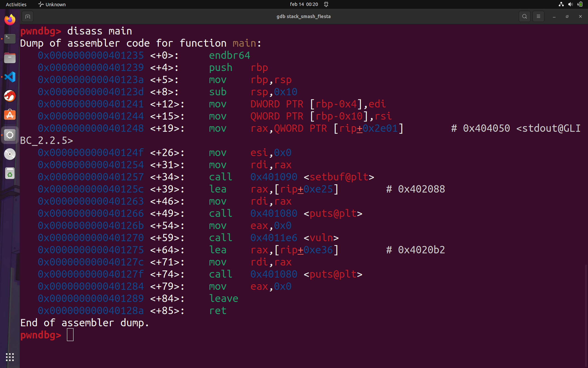The width and height of the screenshot is (588, 368).
Task: Click operand 'eax,0x0' at <+54>
Action: coord(271,226)
